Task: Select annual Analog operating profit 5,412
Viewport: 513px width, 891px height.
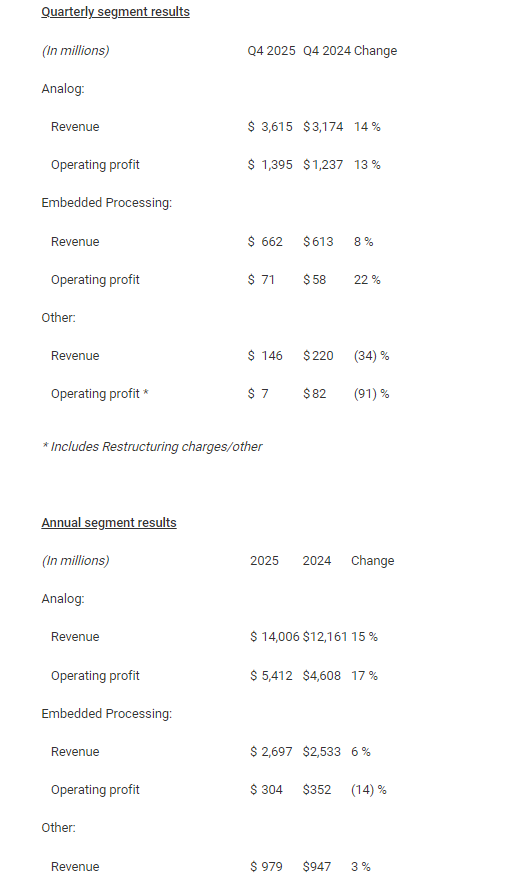Action: click(277, 676)
